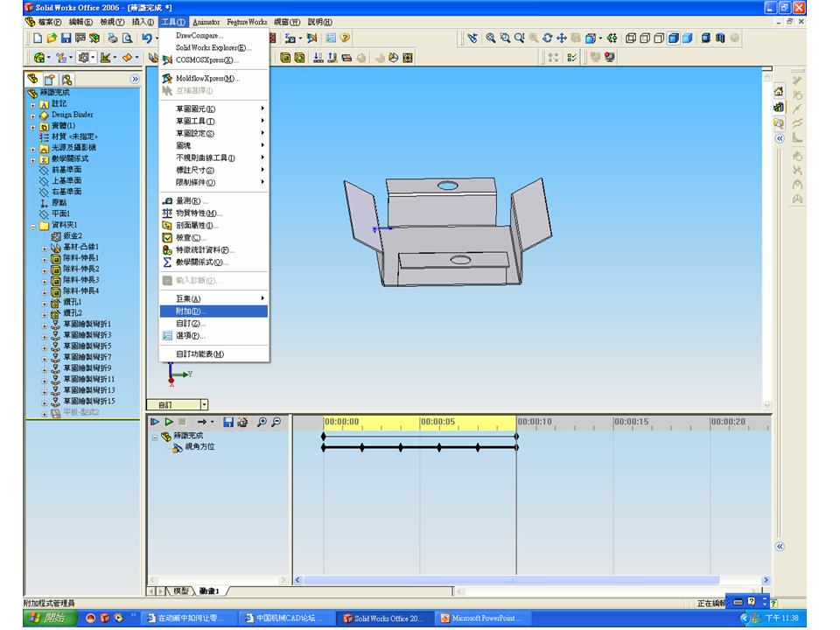The height and width of the screenshot is (630, 840).
Task: Click the Help question mark icon
Action: (345, 38)
